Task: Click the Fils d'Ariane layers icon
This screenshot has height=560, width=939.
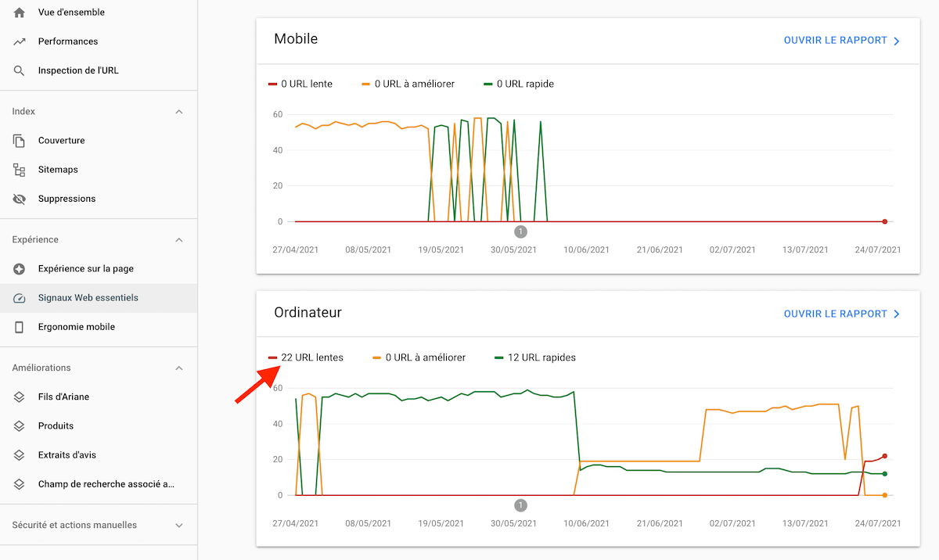Action: pyautogui.click(x=20, y=397)
